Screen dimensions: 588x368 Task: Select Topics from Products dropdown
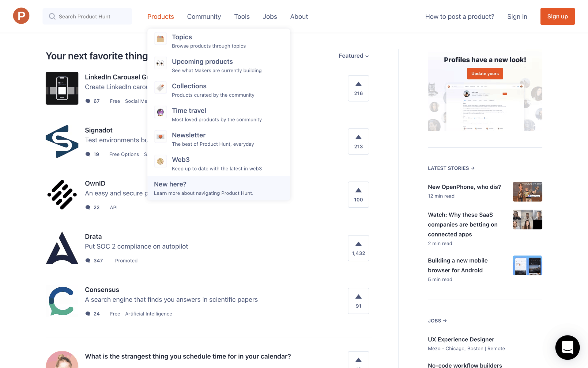pos(219,41)
